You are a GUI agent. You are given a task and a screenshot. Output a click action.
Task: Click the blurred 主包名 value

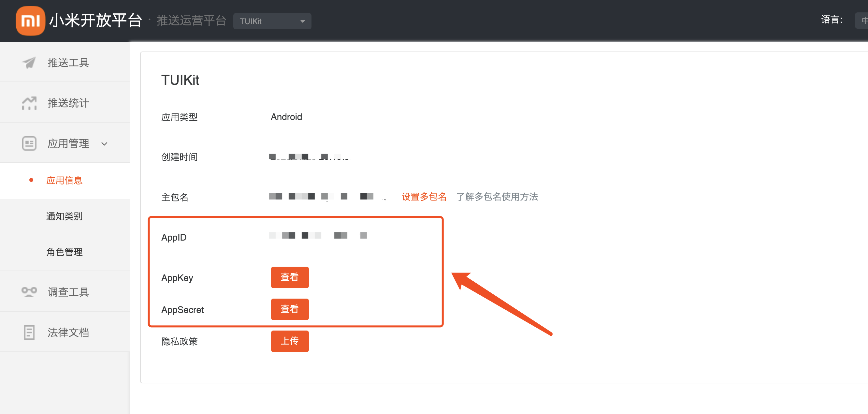pos(327,197)
